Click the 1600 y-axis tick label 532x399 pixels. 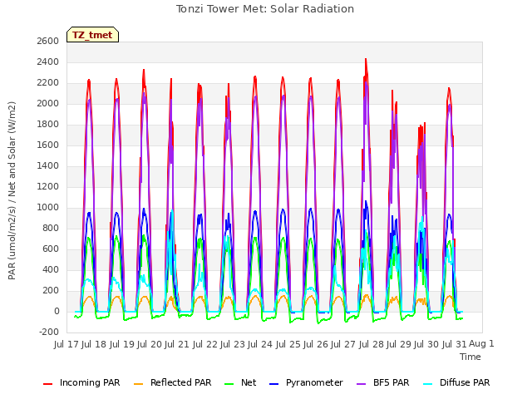tap(48, 145)
